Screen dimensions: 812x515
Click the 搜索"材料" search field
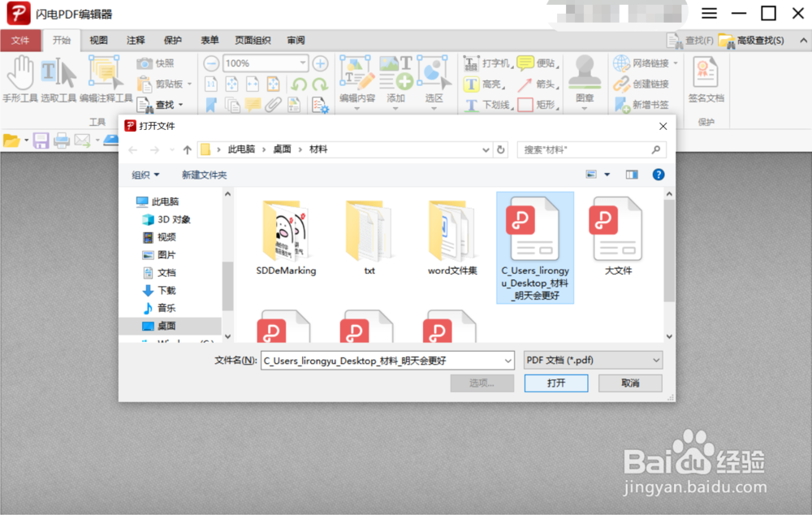pyautogui.click(x=591, y=149)
